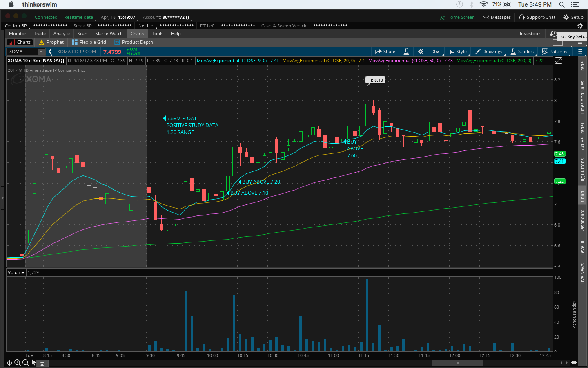Open the Drawings tools menu
Viewport: 588px width, 368px height.
[489, 52]
